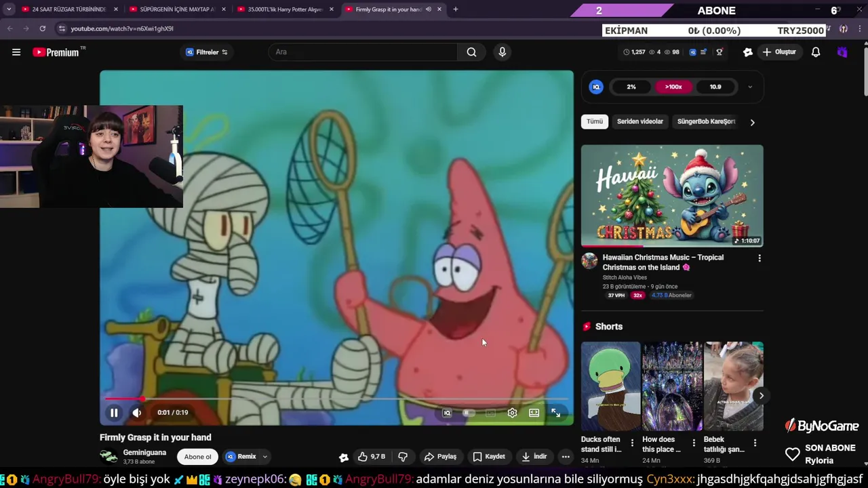This screenshot has height=488, width=868.
Task: Switch to '35.000TL'lik Harry Potter' tab
Action: pos(285,9)
